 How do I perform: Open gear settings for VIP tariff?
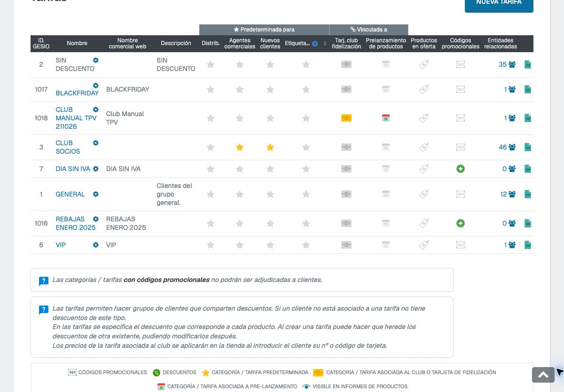96,245
